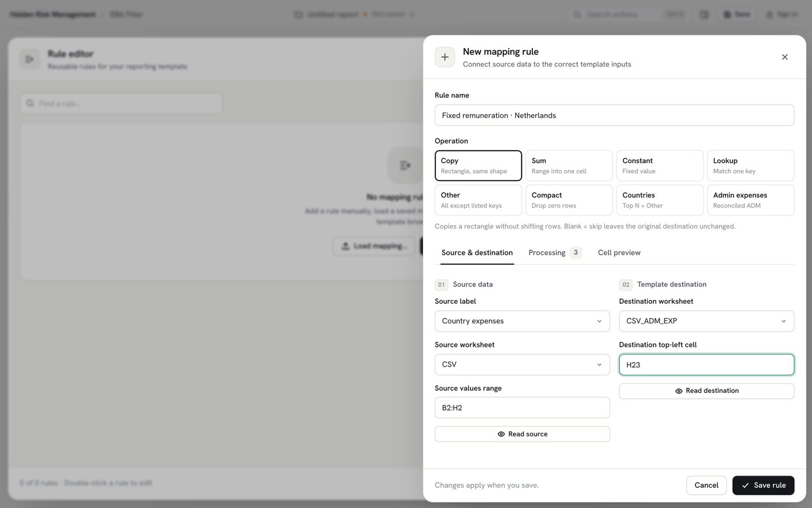Open the Cell preview tab
The height and width of the screenshot is (508, 812).
(619, 252)
